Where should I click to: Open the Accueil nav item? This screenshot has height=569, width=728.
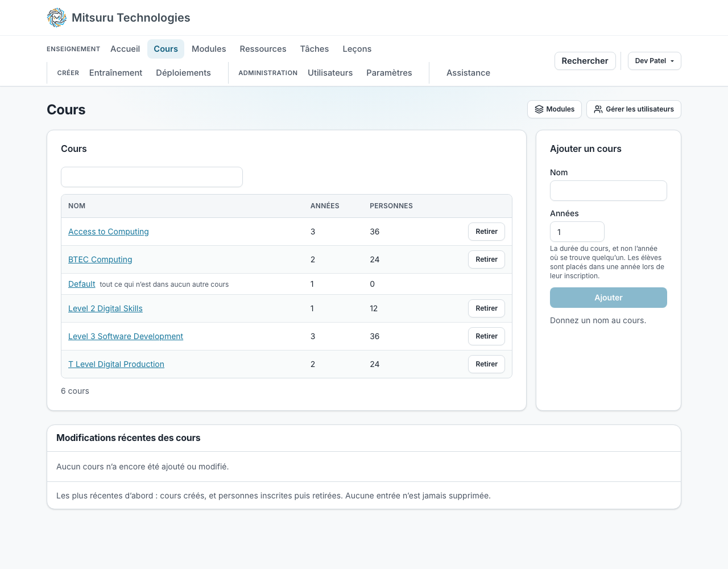(x=125, y=49)
